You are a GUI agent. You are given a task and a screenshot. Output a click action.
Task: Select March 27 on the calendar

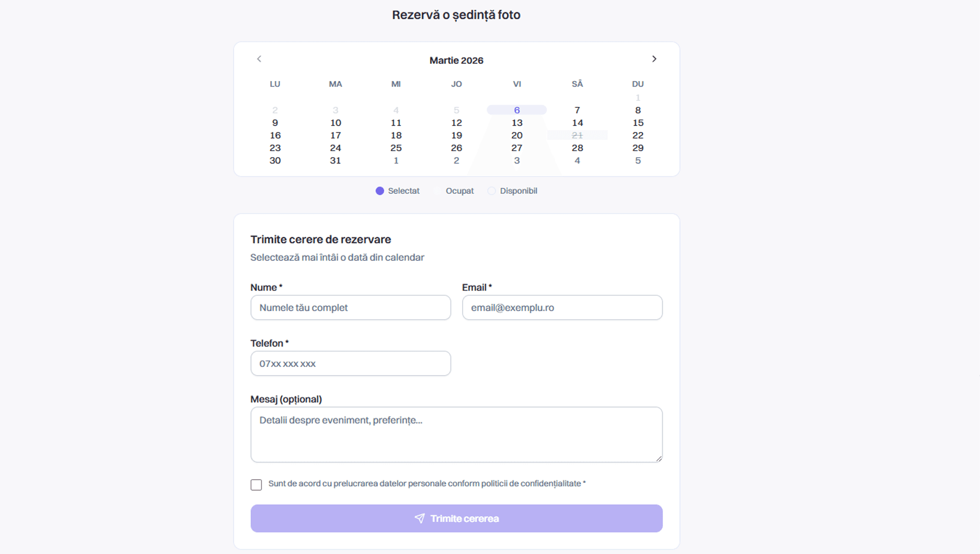516,148
